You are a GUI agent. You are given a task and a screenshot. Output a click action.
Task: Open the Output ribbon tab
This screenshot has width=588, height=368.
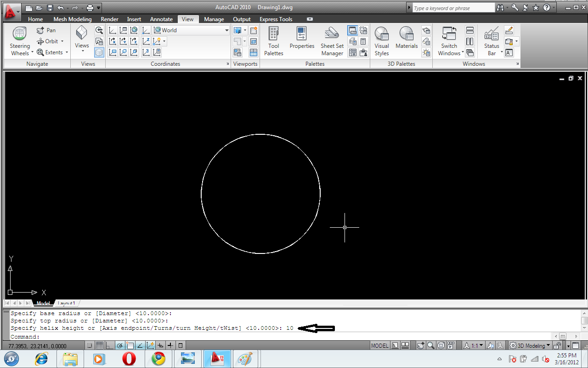coord(242,19)
